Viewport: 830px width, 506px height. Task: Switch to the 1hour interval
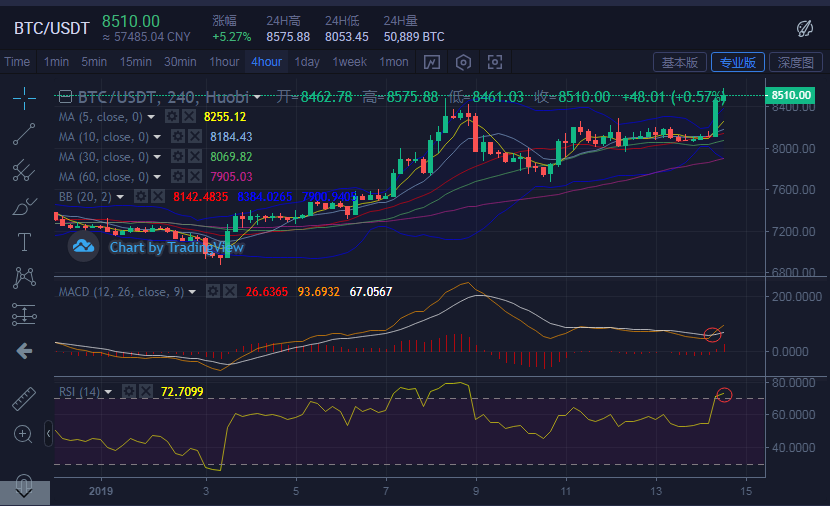(x=224, y=62)
